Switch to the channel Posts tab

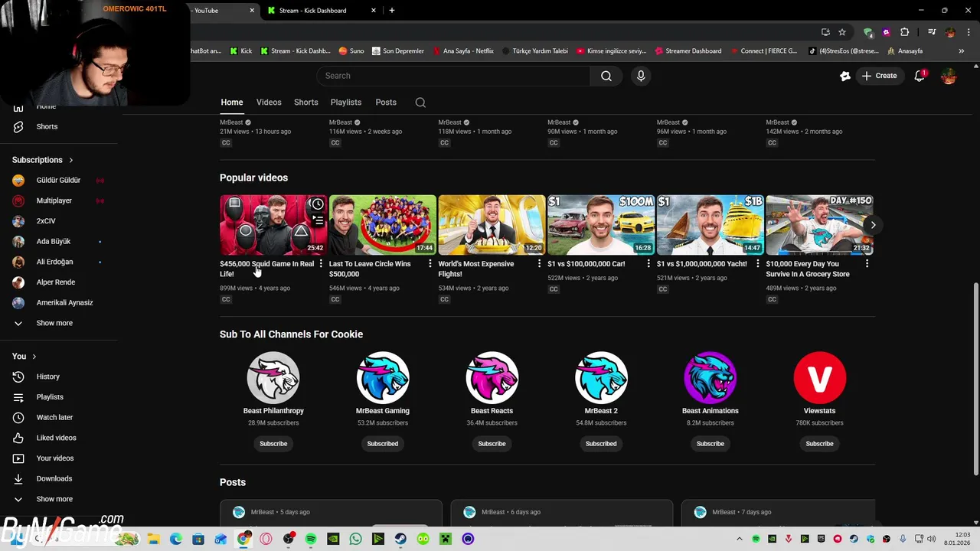[x=386, y=103]
